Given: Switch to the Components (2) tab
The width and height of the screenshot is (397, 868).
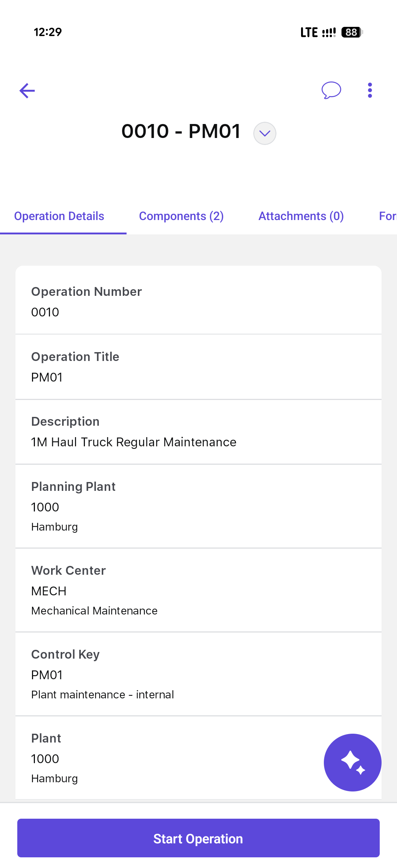Looking at the screenshot, I should (181, 216).
